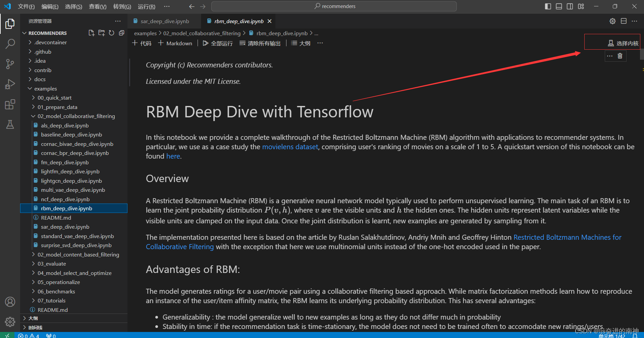
Task: Add a Markdown cell
Action: 175,43
